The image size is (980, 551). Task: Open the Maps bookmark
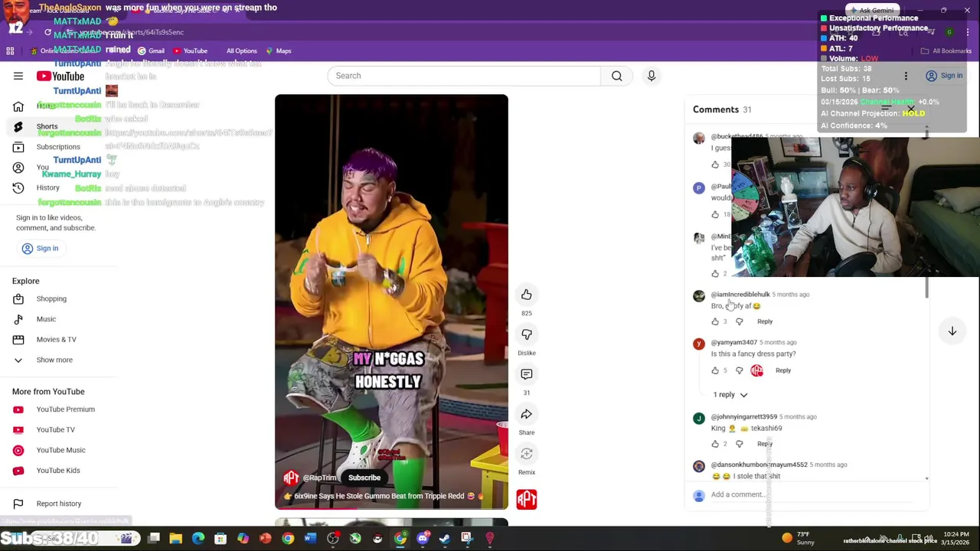coord(278,51)
